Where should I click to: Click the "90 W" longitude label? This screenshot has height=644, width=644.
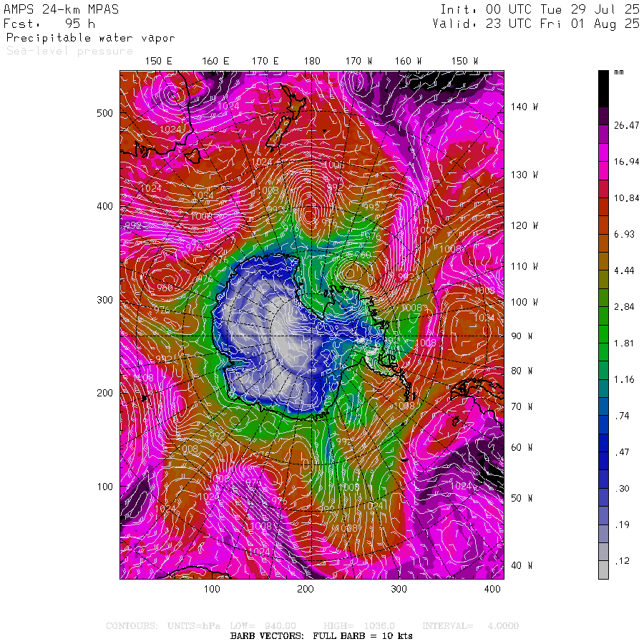coord(522,336)
